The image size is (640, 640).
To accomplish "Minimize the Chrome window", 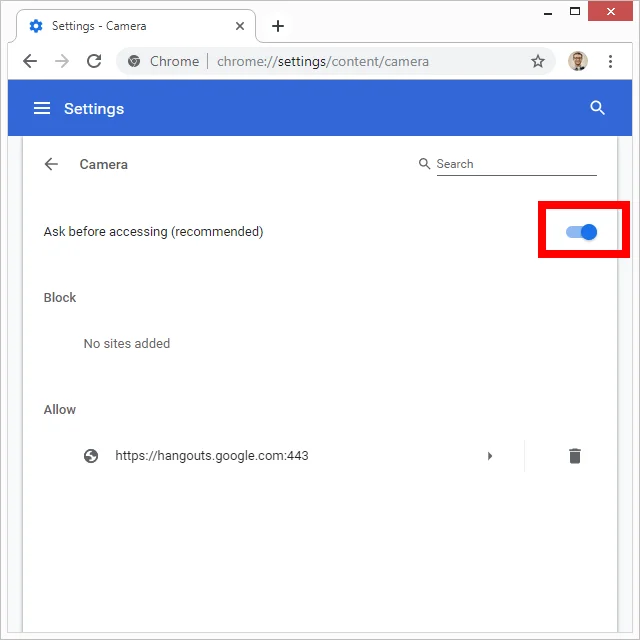I will (x=548, y=12).
